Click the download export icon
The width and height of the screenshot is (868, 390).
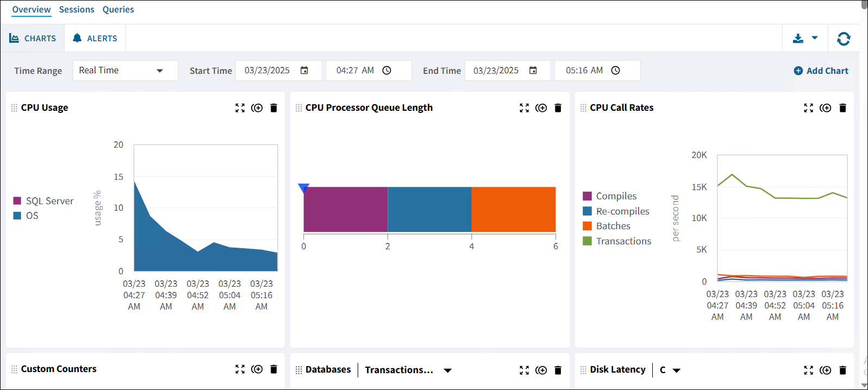[x=798, y=39]
